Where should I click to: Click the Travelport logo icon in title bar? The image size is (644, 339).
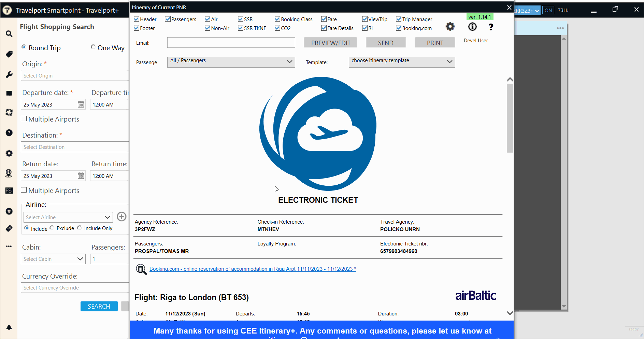[x=7, y=10]
